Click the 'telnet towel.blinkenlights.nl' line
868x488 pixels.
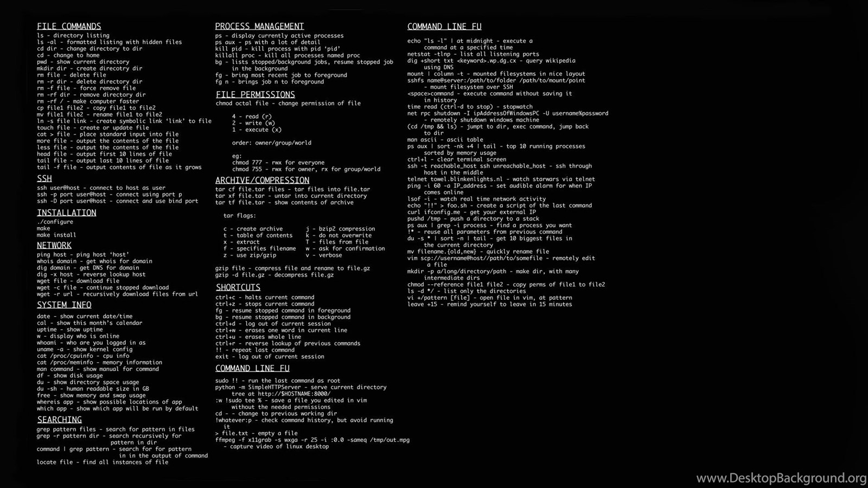coord(501,179)
